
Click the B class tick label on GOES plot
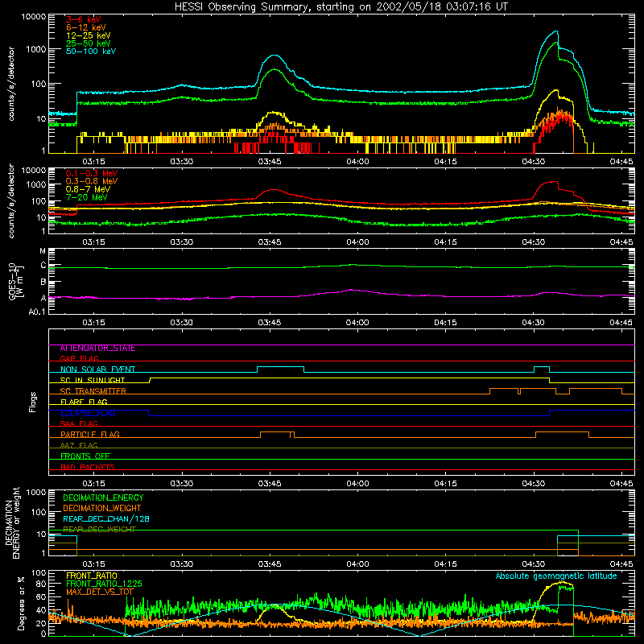pos(43,283)
